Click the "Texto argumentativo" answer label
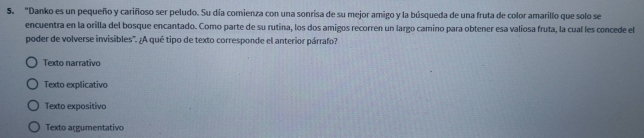The width and height of the screenshot is (644, 138). pos(85,128)
